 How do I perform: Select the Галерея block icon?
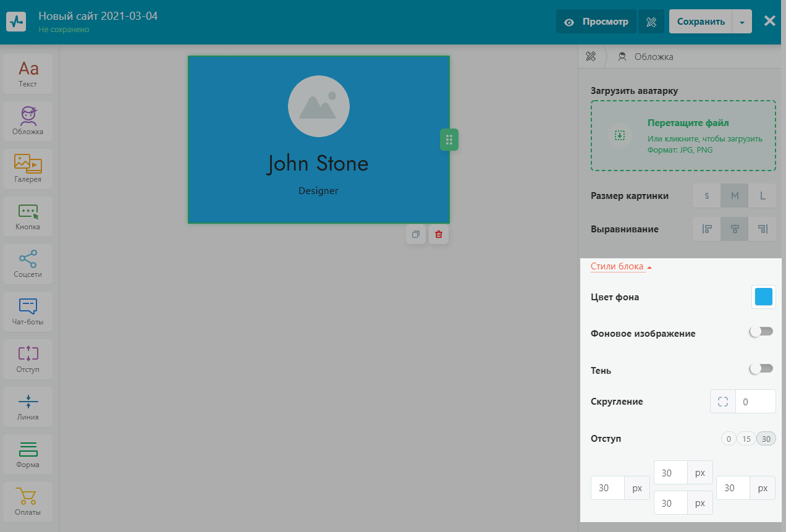[28, 168]
